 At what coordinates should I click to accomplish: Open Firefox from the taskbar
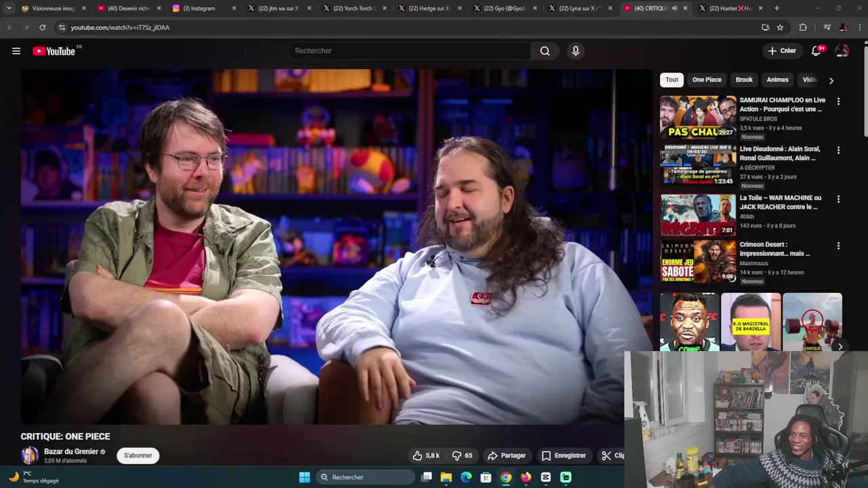pos(526,477)
